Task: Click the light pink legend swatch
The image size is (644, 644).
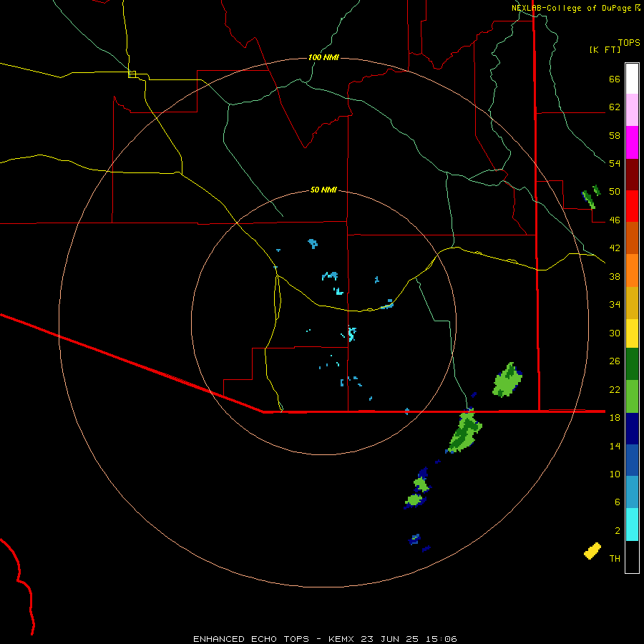Action: click(632, 109)
